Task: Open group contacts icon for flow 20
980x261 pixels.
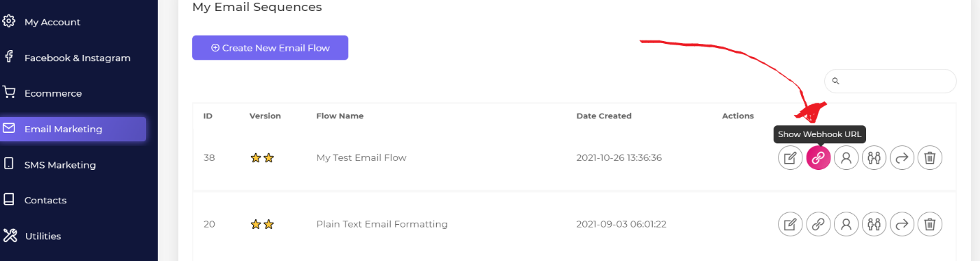Action: [874, 224]
